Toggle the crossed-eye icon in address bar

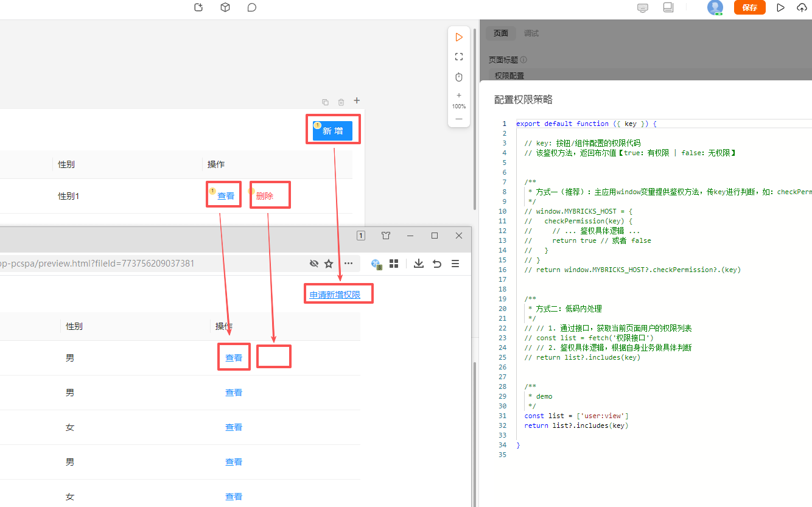point(314,264)
